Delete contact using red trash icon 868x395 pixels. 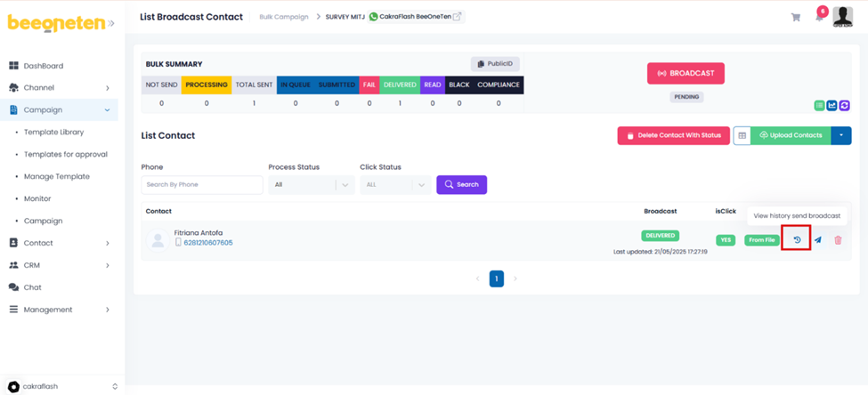[x=838, y=240]
